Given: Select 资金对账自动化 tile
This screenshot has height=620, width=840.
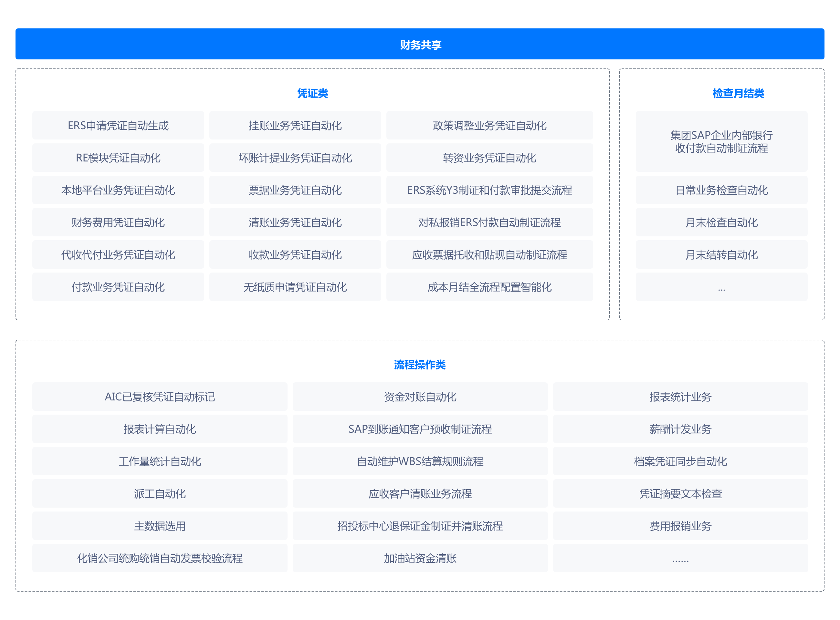Looking at the screenshot, I should pos(420,397).
